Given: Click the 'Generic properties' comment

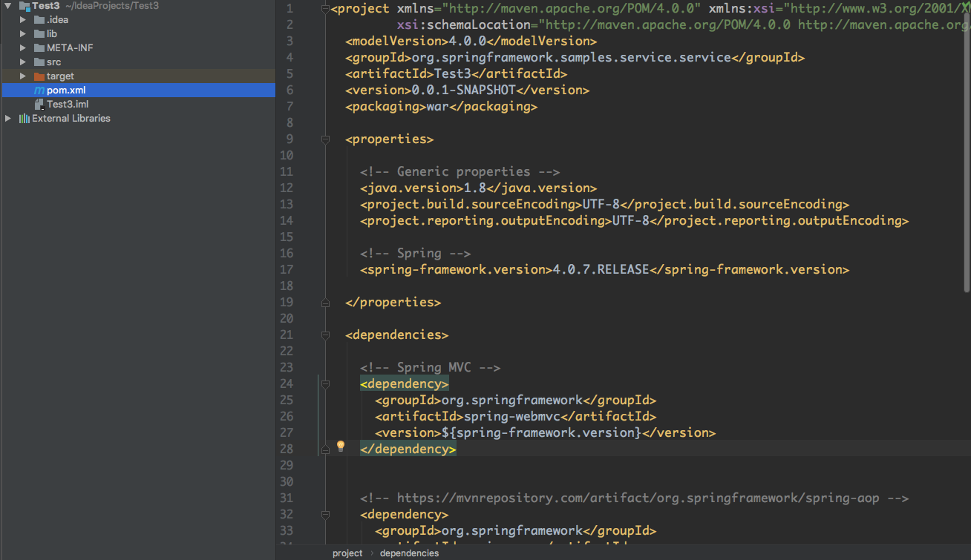Looking at the screenshot, I should [x=460, y=171].
